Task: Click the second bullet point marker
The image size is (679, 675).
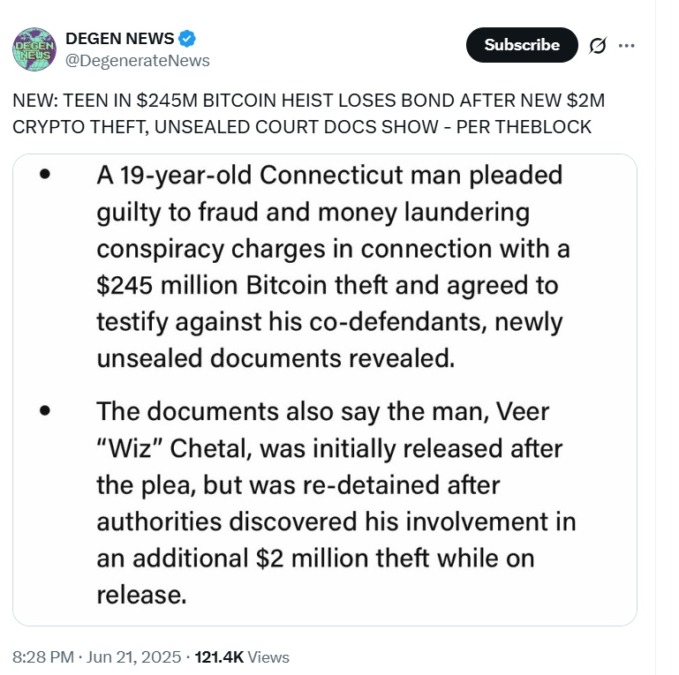Action: click(x=45, y=410)
